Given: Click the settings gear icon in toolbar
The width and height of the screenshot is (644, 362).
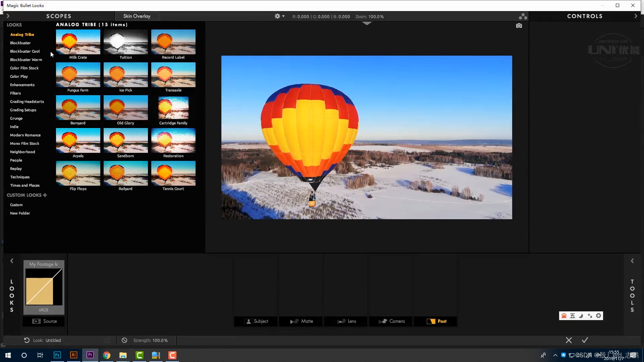Looking at the screenshot, I should (x=277, y=16).
